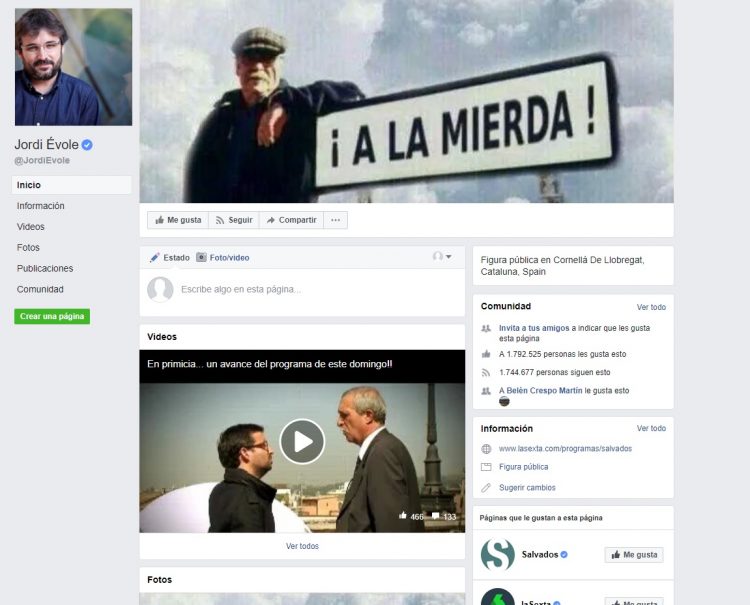Like the page with Me gusta button
Viewport: 750px width, 605px height.
tap(178, 220)
